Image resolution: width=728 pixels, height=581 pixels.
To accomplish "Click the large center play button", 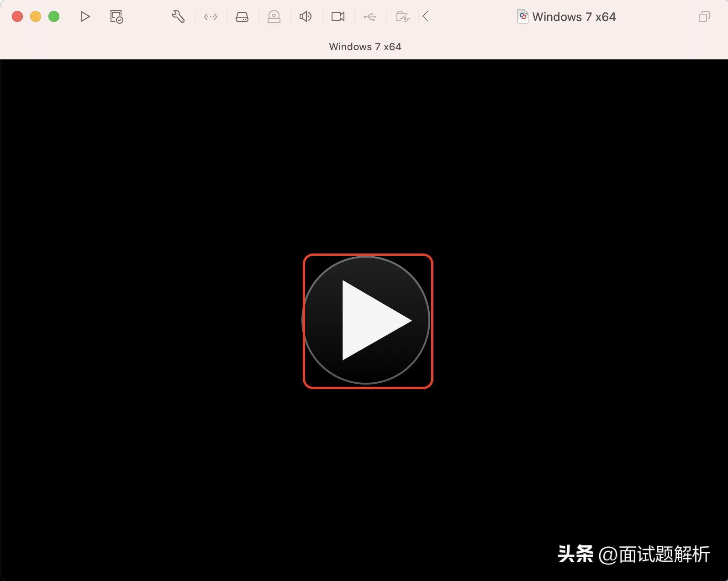I will (x=366, y=320).
